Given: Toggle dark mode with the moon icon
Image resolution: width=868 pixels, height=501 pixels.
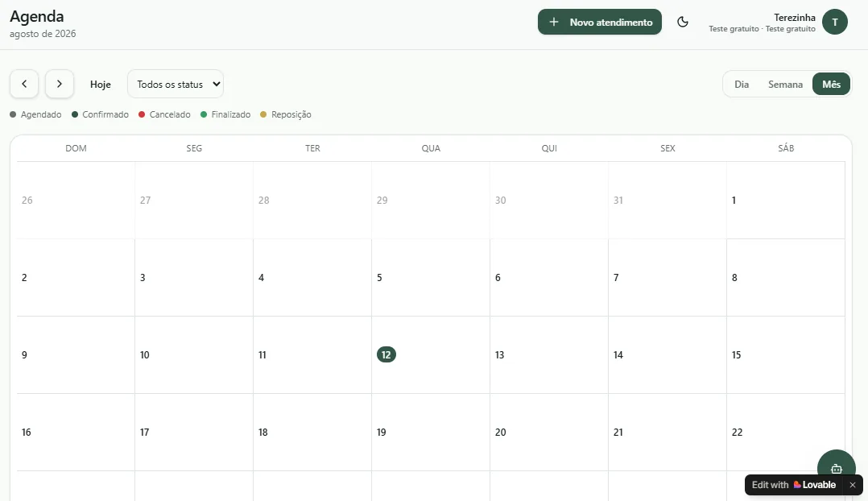Looking at the screenshot, I should [683, 22].
